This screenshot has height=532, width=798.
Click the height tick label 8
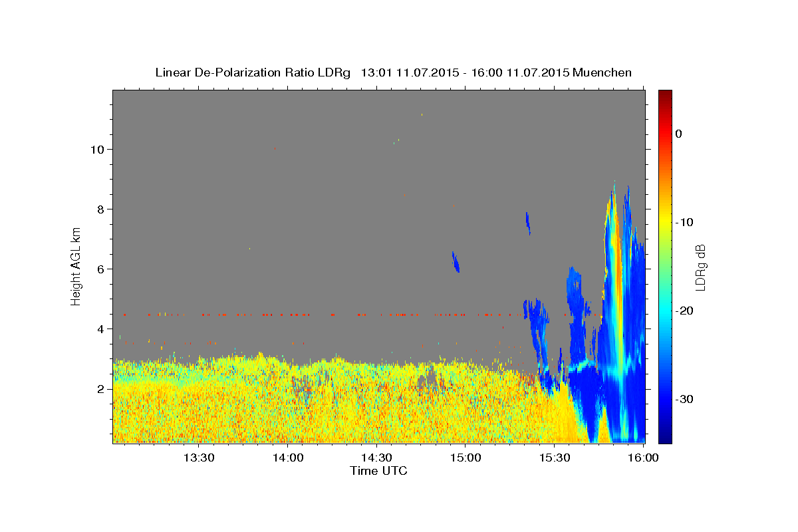pos(100,209)
